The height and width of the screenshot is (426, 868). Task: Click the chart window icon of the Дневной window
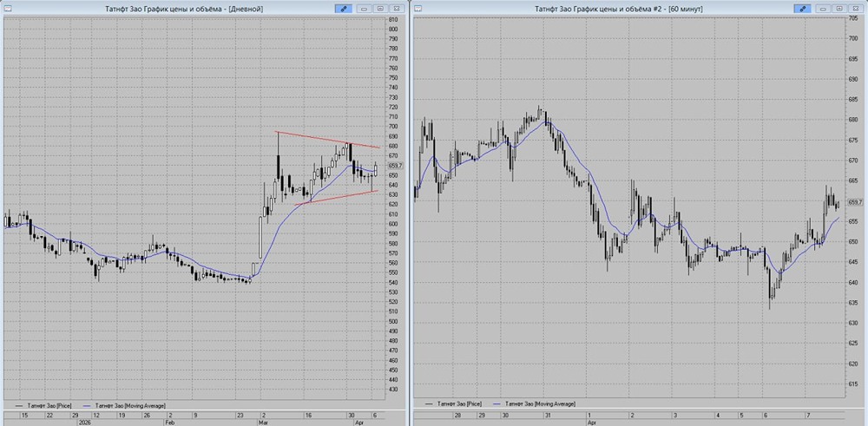[10, 9]
